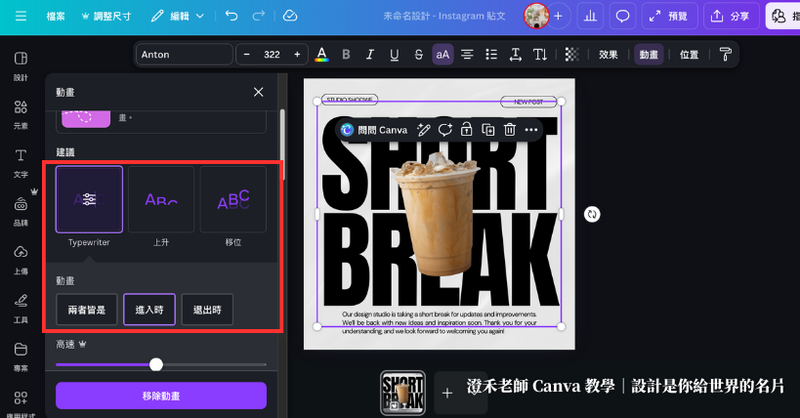This screenshot has width=800, height=418.
Task: Open the comments speech bubble
Action: (x=622, y=16)
